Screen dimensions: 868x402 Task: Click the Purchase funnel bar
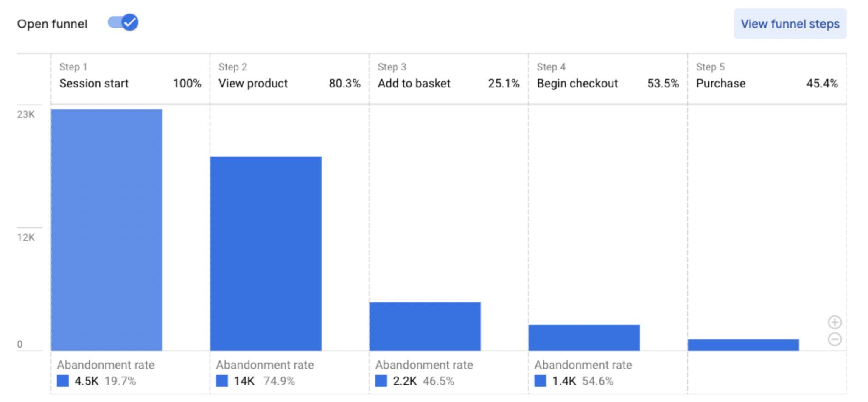(743, 345)
